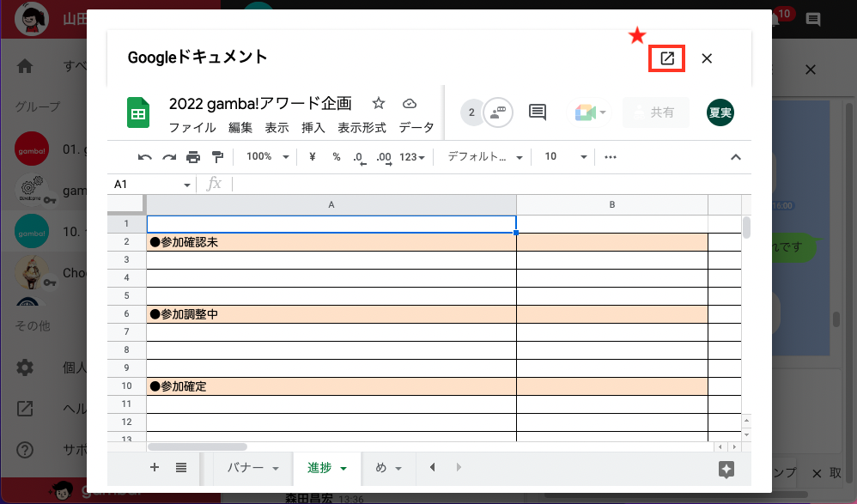Open the デフォルト font dropdown
This screenshot has width=857, height=504.
(485, 157)
